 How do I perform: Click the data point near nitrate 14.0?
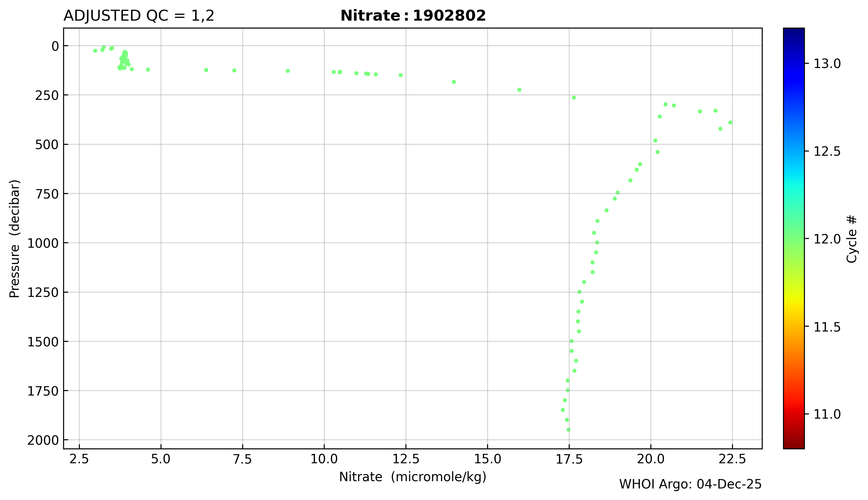[x=454, y=82]
